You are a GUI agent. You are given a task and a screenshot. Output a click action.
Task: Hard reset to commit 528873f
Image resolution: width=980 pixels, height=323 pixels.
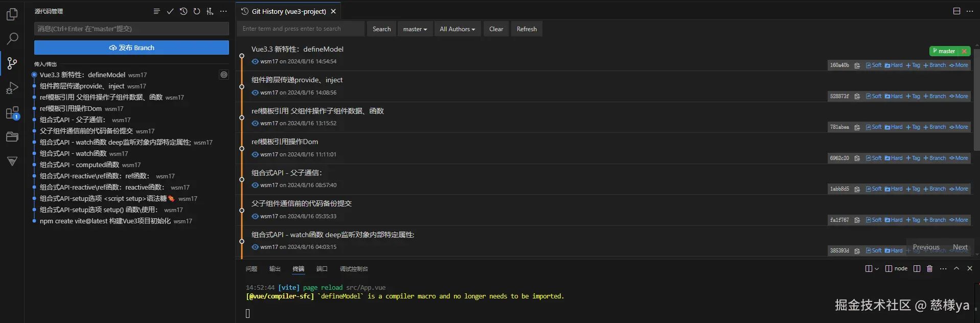[894, 97]
